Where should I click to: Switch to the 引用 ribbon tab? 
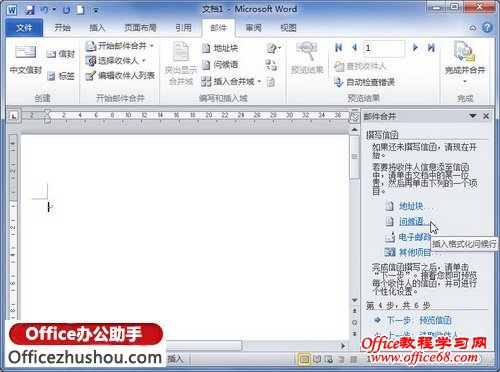[x=184, y=28]
